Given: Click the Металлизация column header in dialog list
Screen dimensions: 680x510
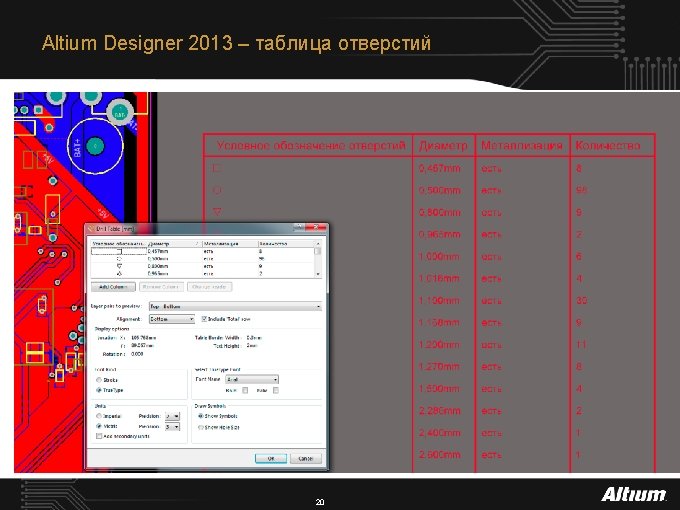Looking at the screenshot, I should (x=230, y=244).
